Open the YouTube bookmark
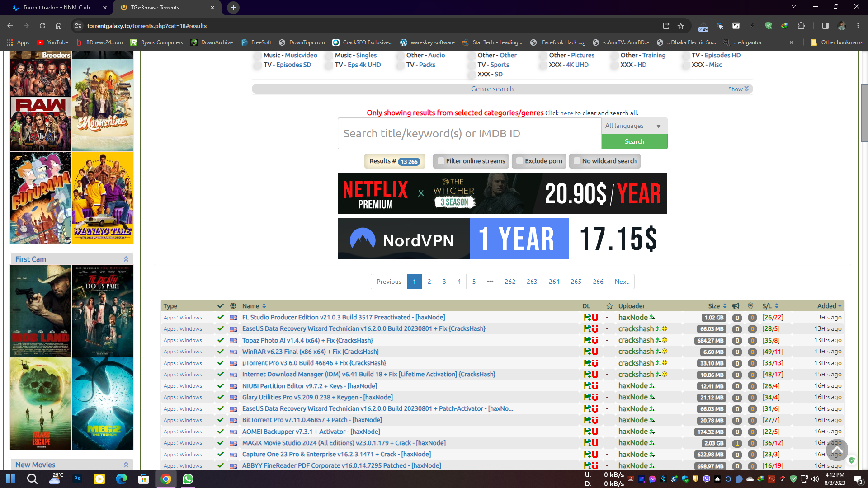Screen dimensions: 868x488 (52, 42)
